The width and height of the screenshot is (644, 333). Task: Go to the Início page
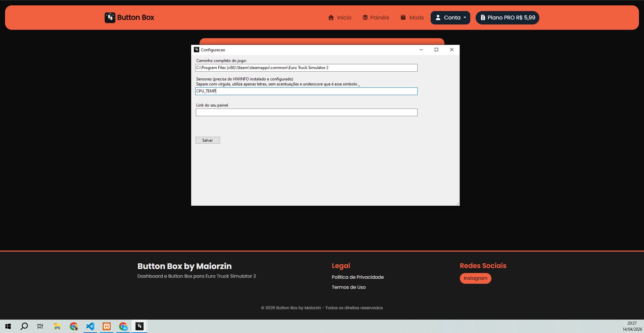click(340, 17)
